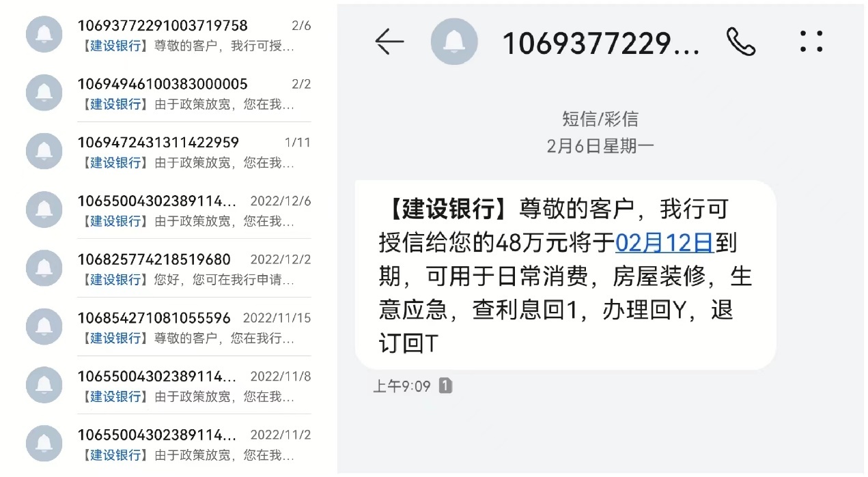Open the thread dated 2022/11/8
868x477 pixels.
tap(169, 385)
